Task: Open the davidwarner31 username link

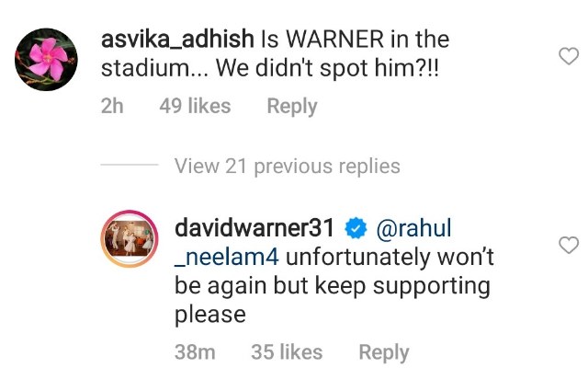Action: [254, 228]
